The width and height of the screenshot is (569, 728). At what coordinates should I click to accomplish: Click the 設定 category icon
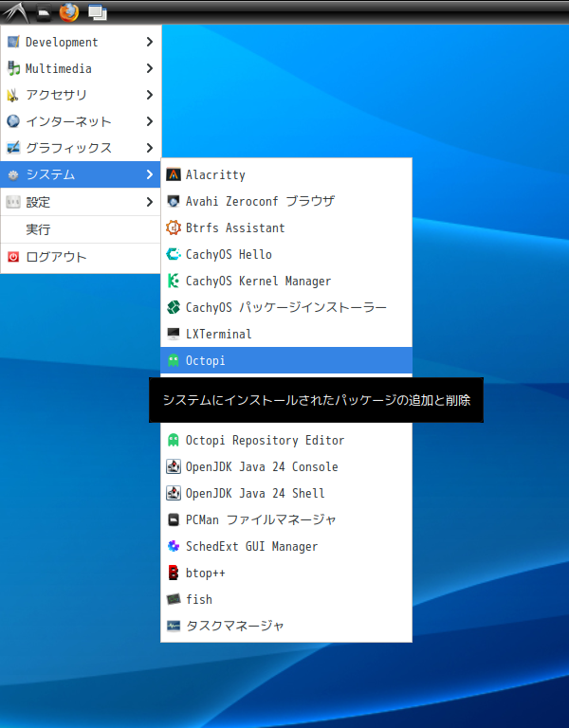pyautogui.click(x=13, y=202)
